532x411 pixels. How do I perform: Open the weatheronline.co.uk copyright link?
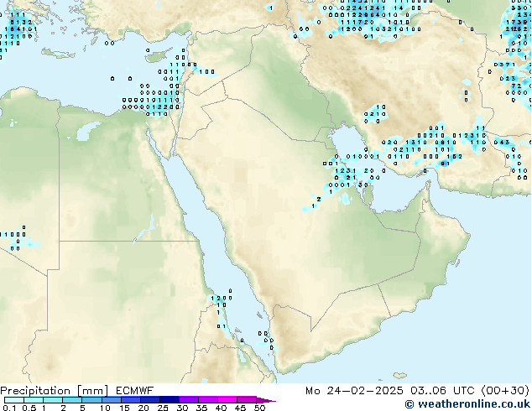pyautogui.click(x=467, y=404)
